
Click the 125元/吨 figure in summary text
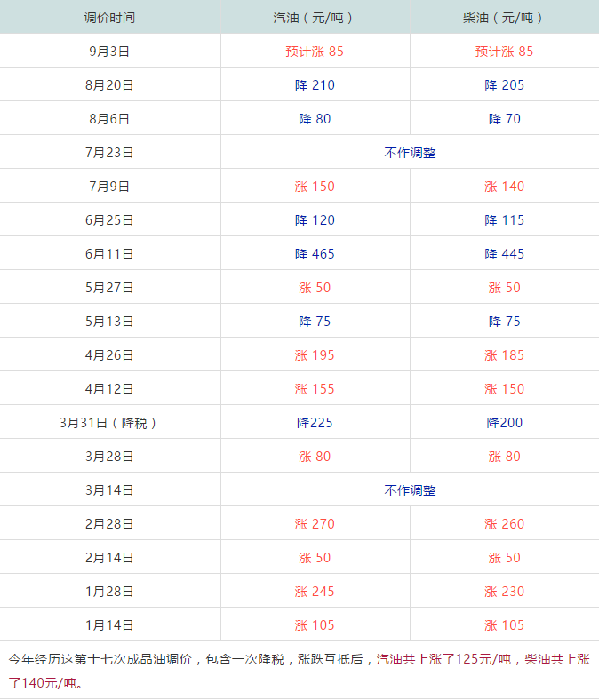483,659
